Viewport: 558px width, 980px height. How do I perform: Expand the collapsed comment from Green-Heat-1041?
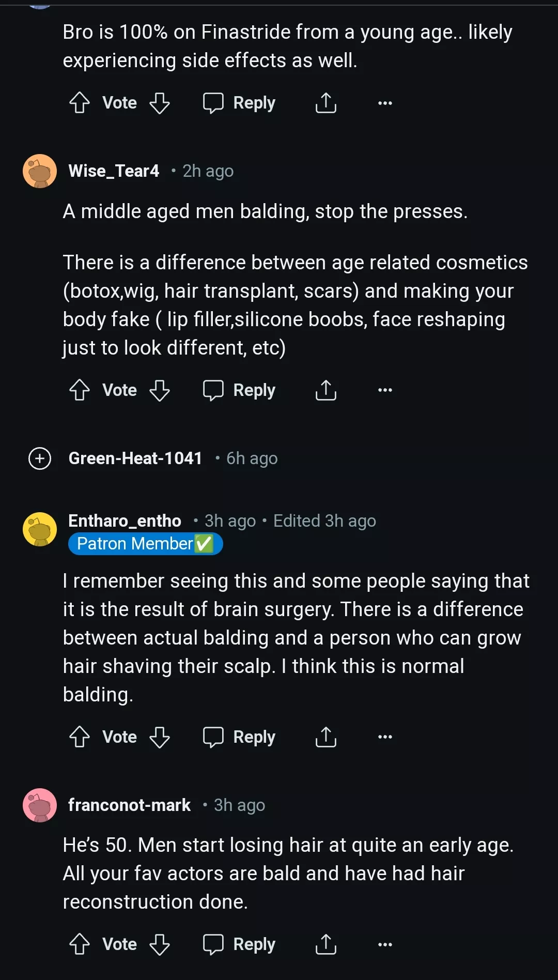click(39, 458)
